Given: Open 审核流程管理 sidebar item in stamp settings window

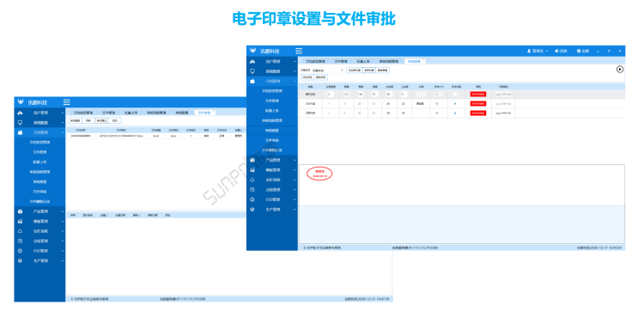Looking at the screenshot, I should [x=272, y=120].
